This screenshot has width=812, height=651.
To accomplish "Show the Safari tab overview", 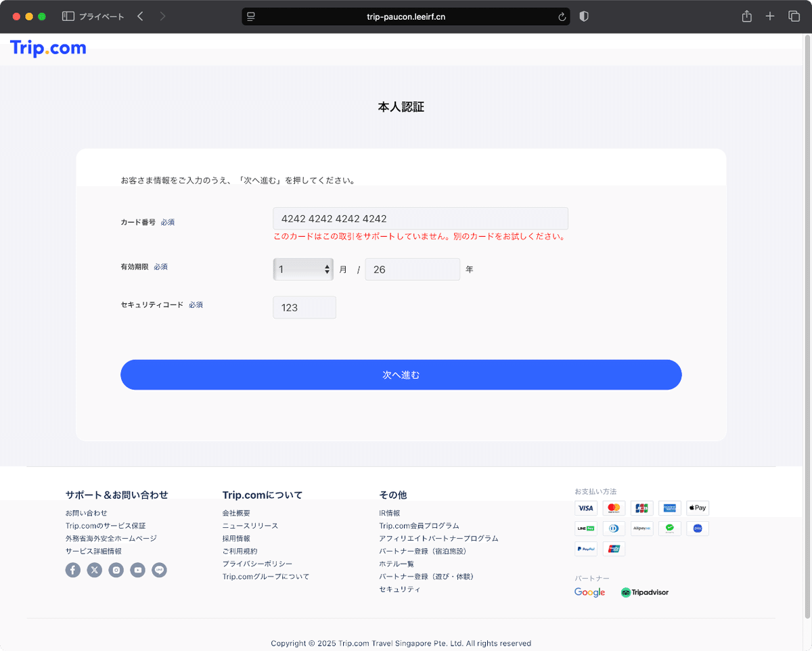I will (794, 16).
